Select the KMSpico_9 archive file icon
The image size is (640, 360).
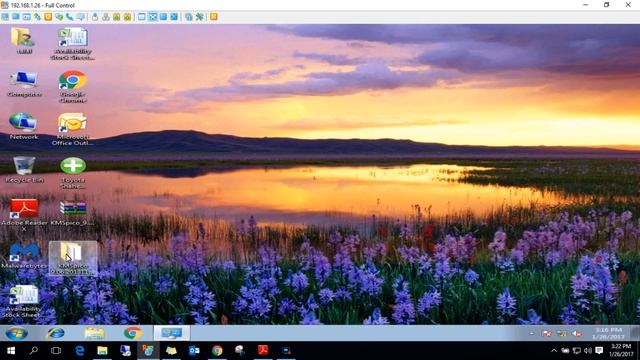pos(73,213)
